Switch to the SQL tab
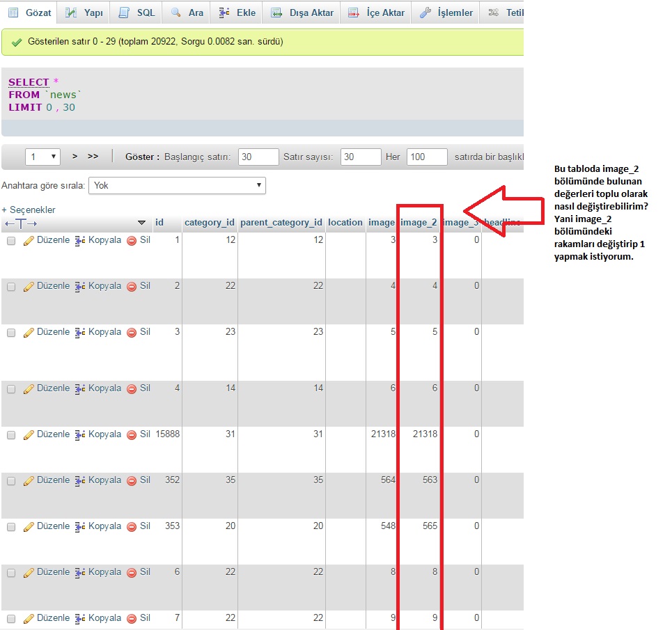 (136, 13)
